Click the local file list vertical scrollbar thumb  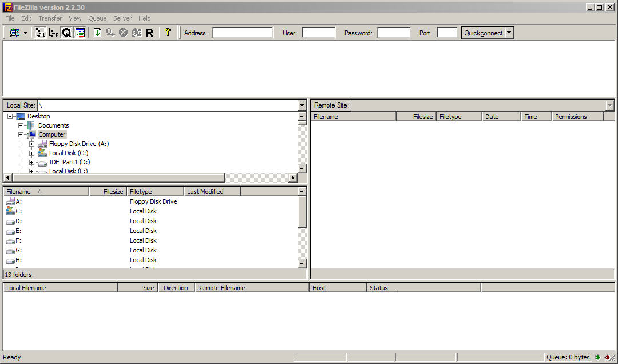(302, 212)
